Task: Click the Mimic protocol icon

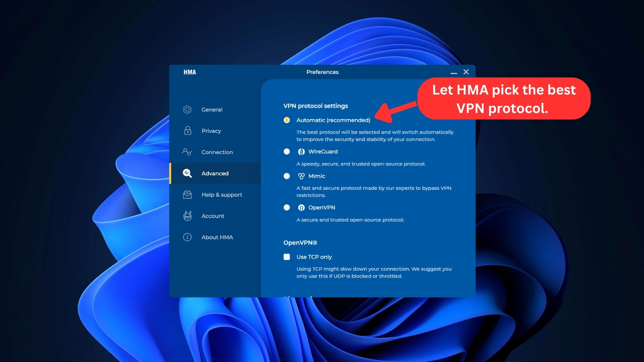Action: pyautogui.click(x=301, y=176)
